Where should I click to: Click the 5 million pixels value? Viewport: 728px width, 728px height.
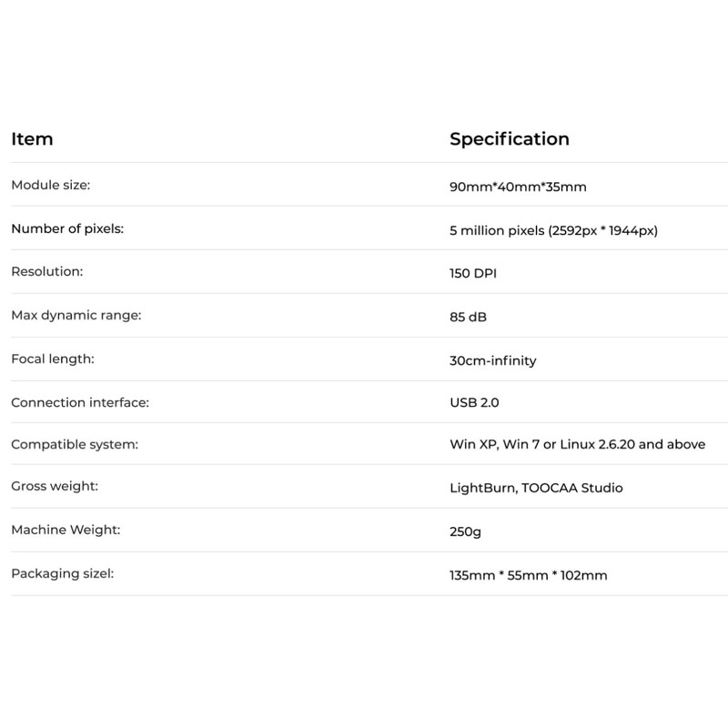click(553, 231)
